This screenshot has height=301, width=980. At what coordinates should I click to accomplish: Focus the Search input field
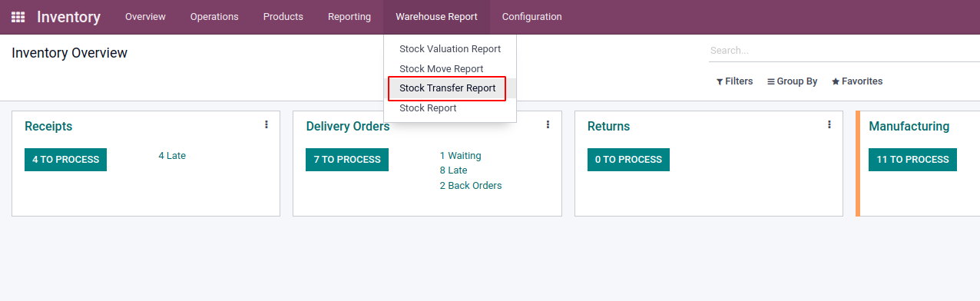point(844,51)
